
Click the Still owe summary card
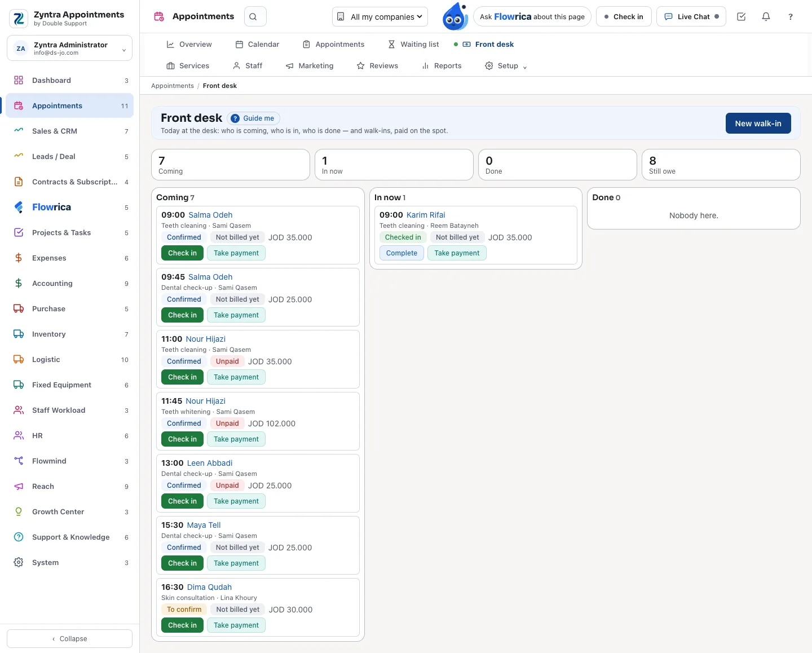click(x=721, y=165)
